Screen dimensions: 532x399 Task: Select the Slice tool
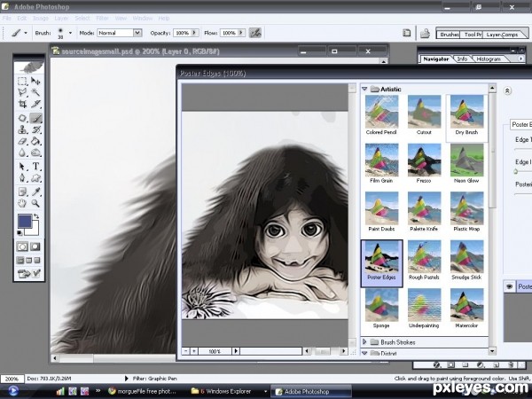click(35, 104)
